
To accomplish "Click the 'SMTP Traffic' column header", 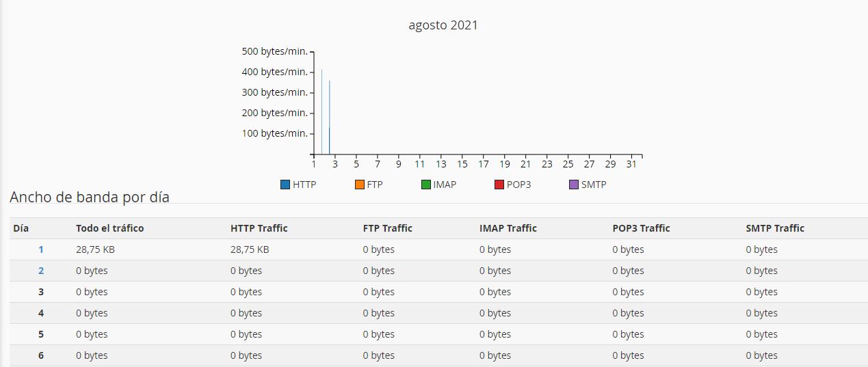I will tap(774, 228).
